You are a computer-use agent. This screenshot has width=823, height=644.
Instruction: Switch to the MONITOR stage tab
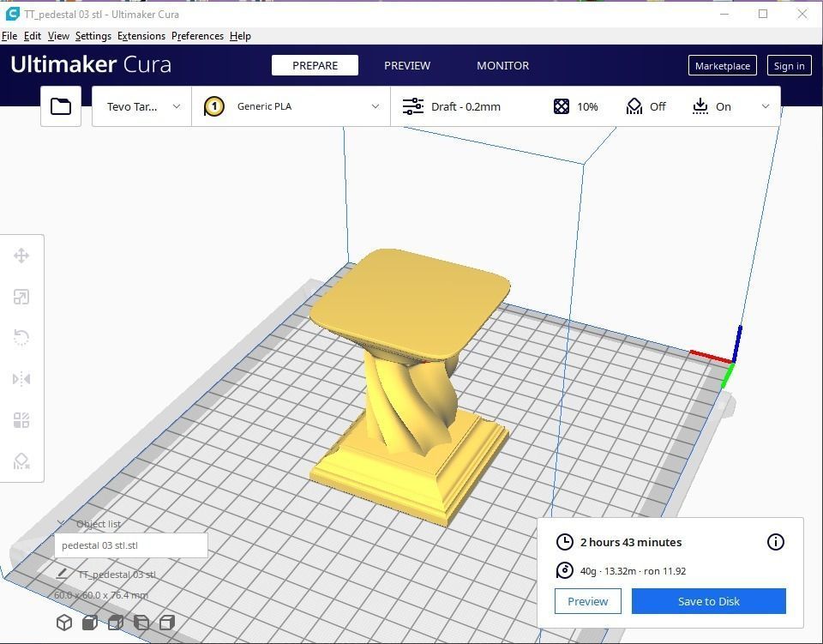(503, 66)
